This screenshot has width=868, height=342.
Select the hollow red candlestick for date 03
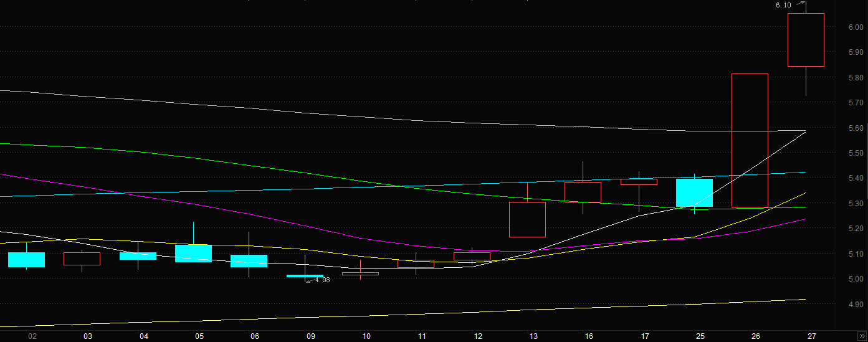[x=82, y=259]
